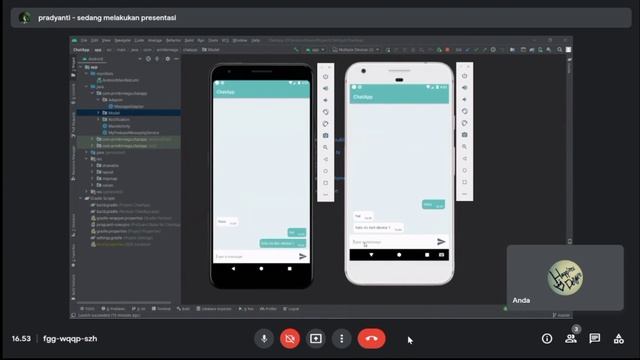Open extended controls on left emulator toolbar
Image resolution: width=640 pixels, height=360 pixels.
[325, 195]
